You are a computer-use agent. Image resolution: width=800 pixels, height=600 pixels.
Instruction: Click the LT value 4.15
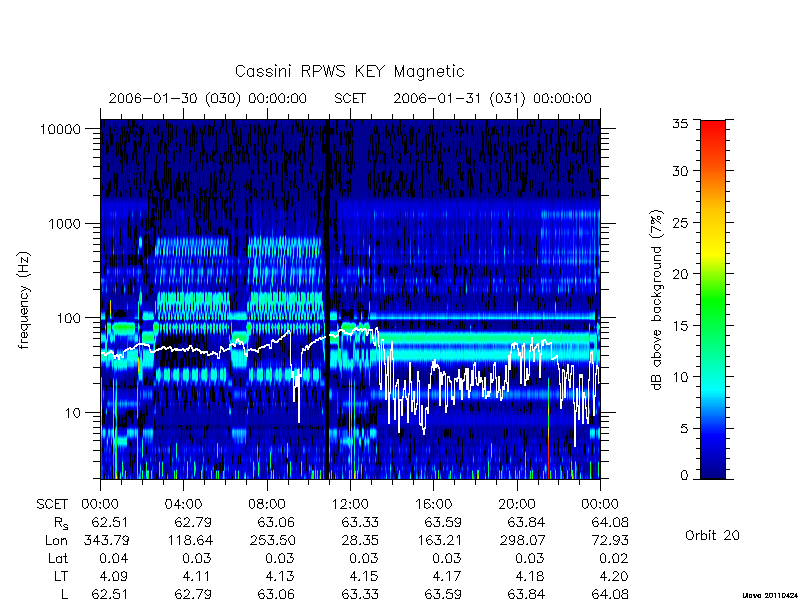click(364, 576)
